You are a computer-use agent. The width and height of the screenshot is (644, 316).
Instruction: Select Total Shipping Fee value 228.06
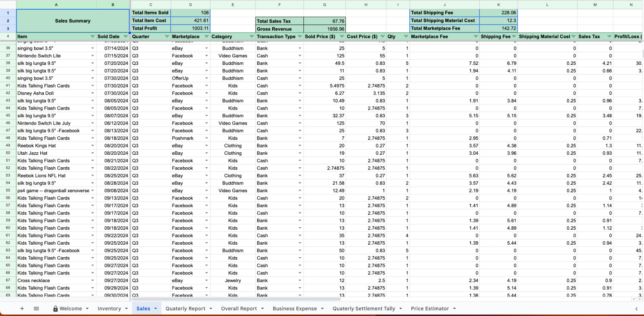pos(498,13)
